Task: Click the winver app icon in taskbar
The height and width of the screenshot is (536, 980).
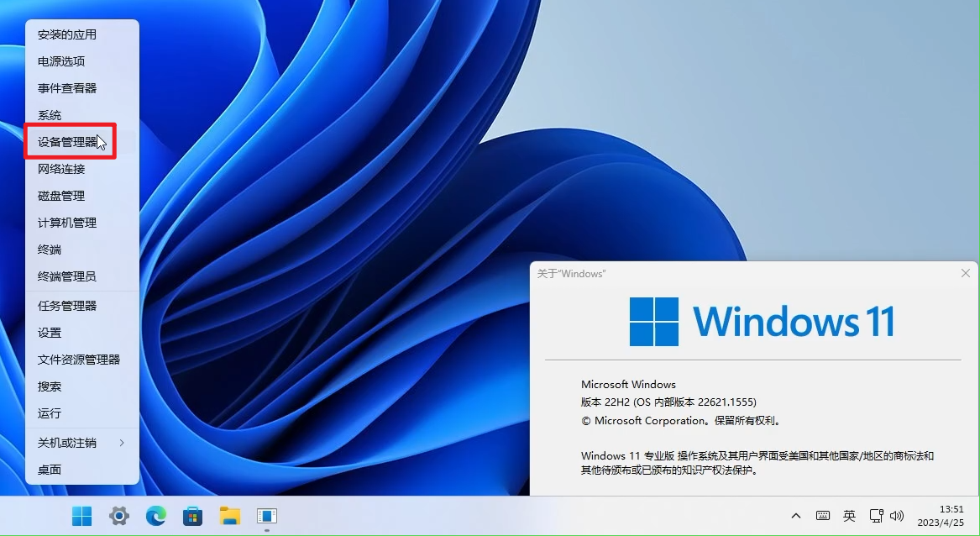Action: coord(267,516)
